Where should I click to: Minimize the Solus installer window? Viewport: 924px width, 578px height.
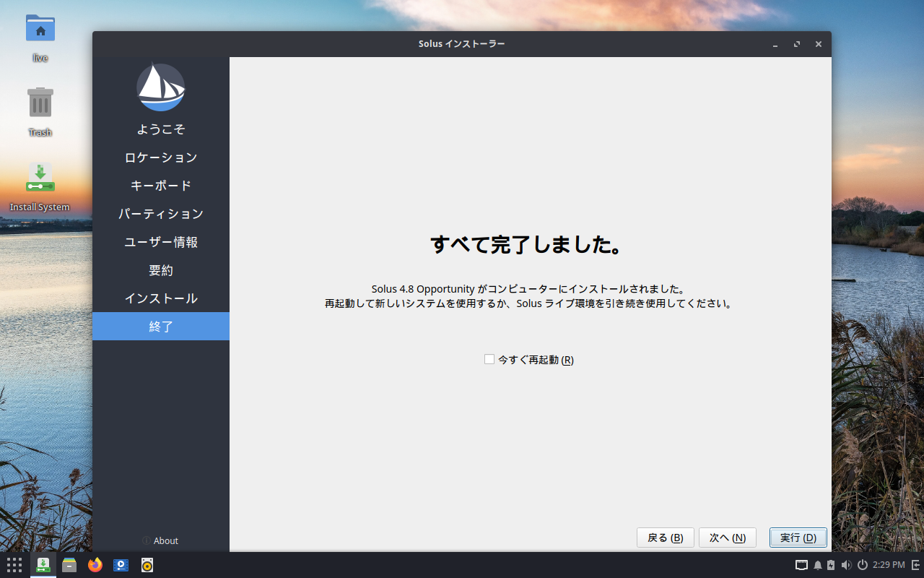(x=775, y=44)
